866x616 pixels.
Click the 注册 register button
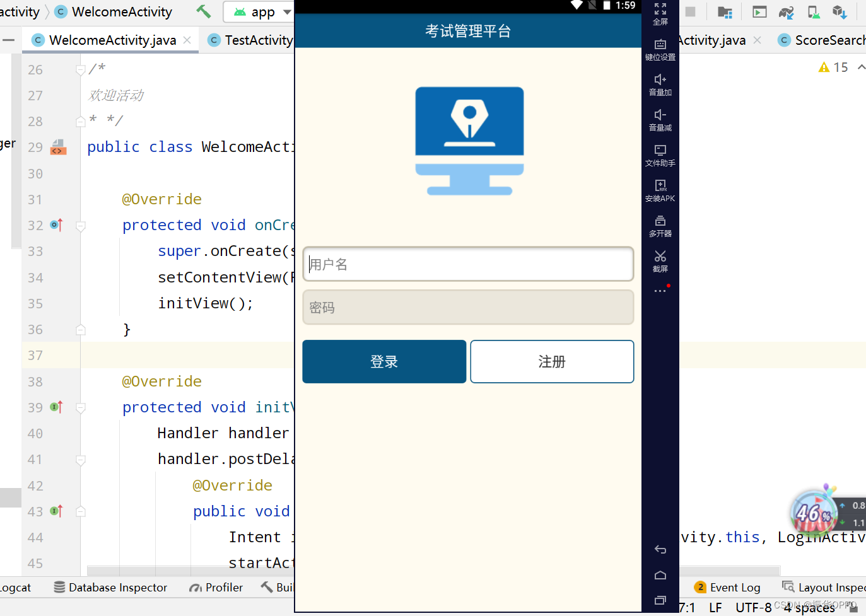552,361
